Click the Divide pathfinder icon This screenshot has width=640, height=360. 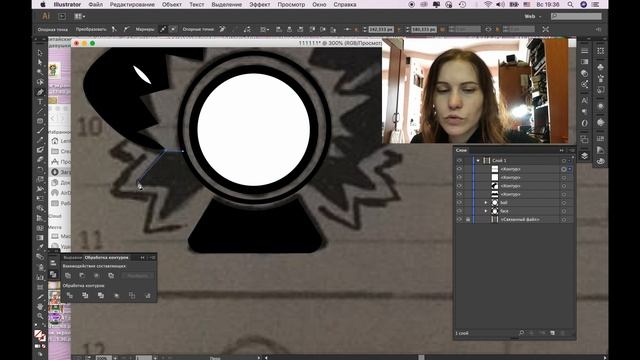(x=69, y=295)
